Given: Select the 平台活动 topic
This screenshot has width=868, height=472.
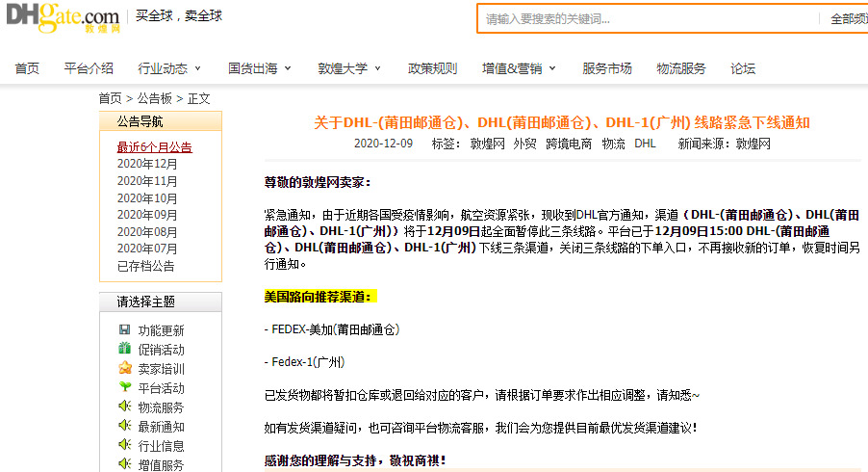Looking at the screenshot, I should tap(161, 388).
